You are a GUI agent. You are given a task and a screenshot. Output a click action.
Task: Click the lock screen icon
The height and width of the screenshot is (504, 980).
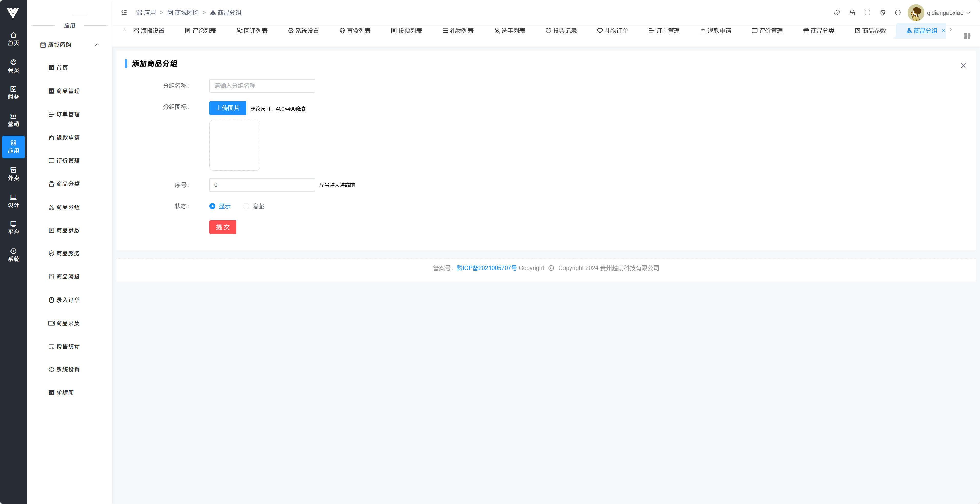click(852, 13)
